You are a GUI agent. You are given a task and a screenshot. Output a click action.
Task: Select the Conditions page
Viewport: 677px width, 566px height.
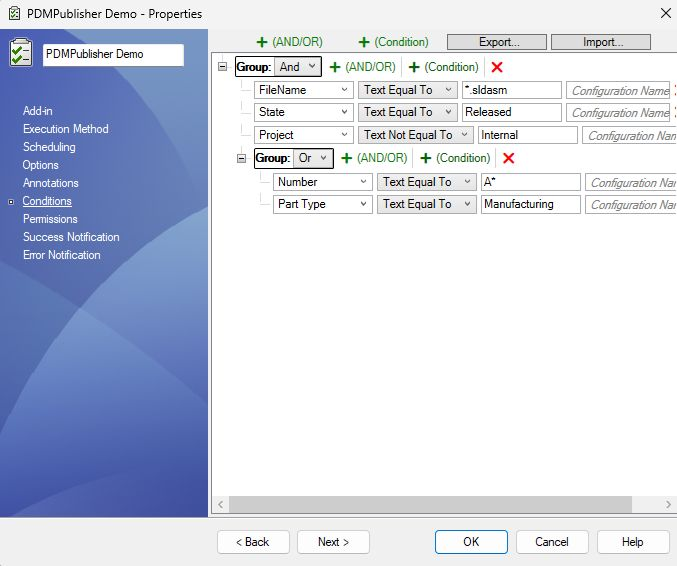coord(47,201)
